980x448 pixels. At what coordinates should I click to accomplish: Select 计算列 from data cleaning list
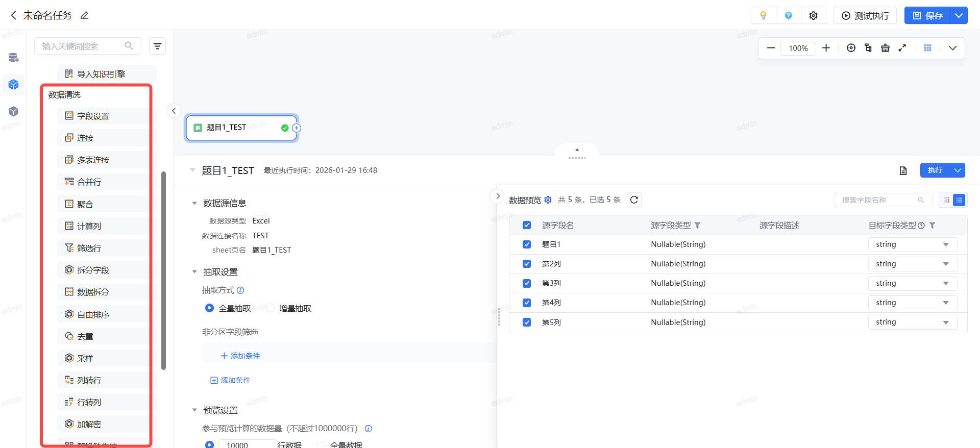tap(89, 226)
